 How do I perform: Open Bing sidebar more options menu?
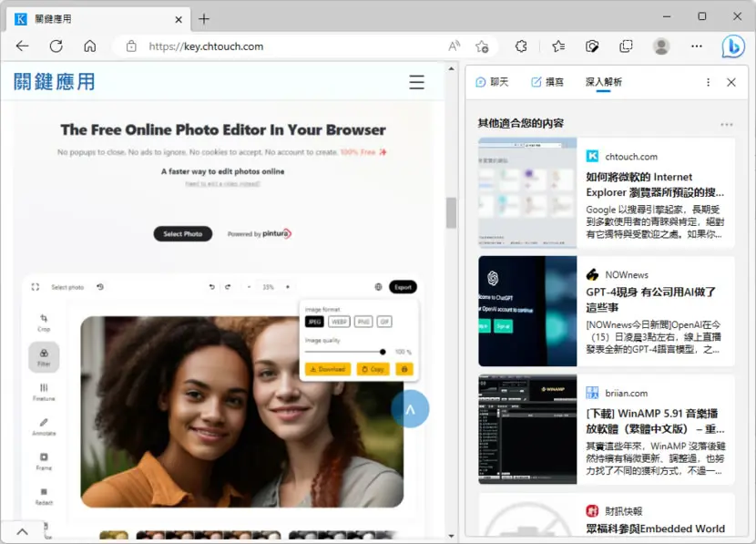click(x=708, y=83)
